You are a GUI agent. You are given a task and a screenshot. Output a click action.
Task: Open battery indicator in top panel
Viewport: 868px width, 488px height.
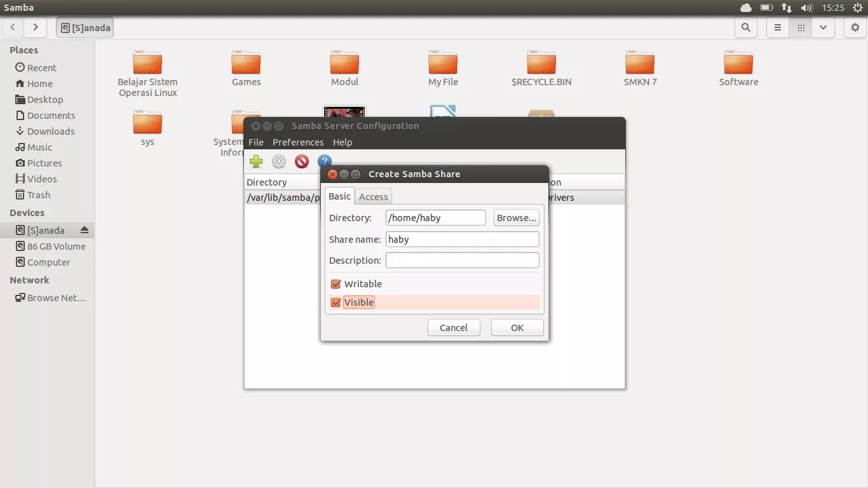click(x=766, y=8)
